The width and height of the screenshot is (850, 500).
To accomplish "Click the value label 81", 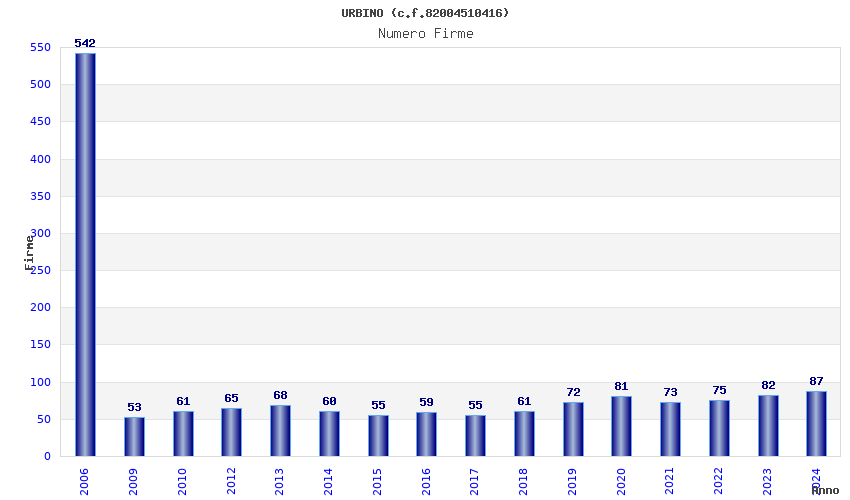I will pyautogui.click(x=621, y=386).
